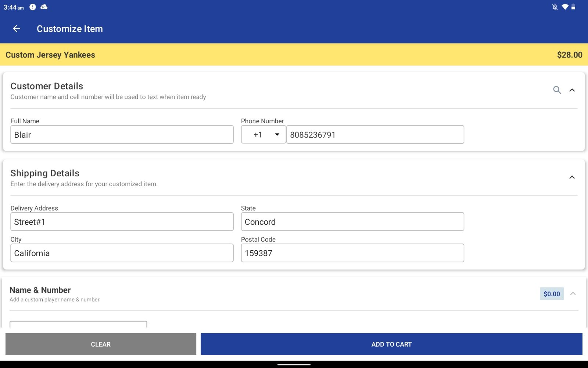Edit the Full Name field containing Blair
The image size is (588, 368).
(x=122, y=135)
